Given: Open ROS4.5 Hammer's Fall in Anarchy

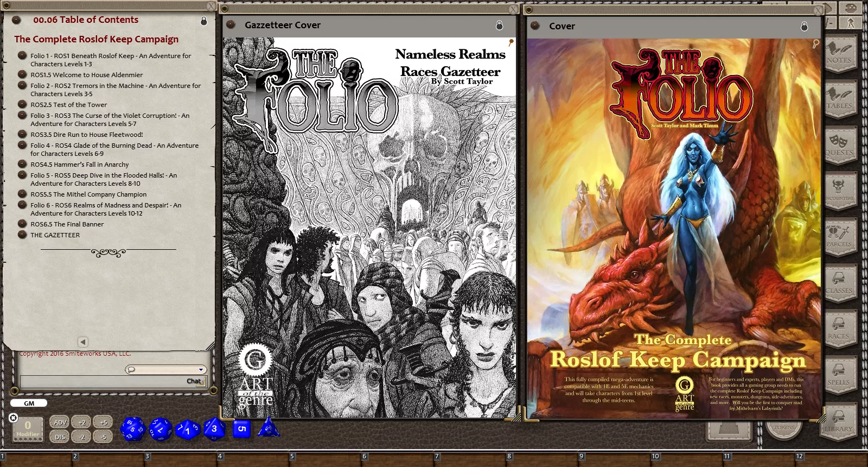Looking at the screenshot, I should [x=79, y=165].
